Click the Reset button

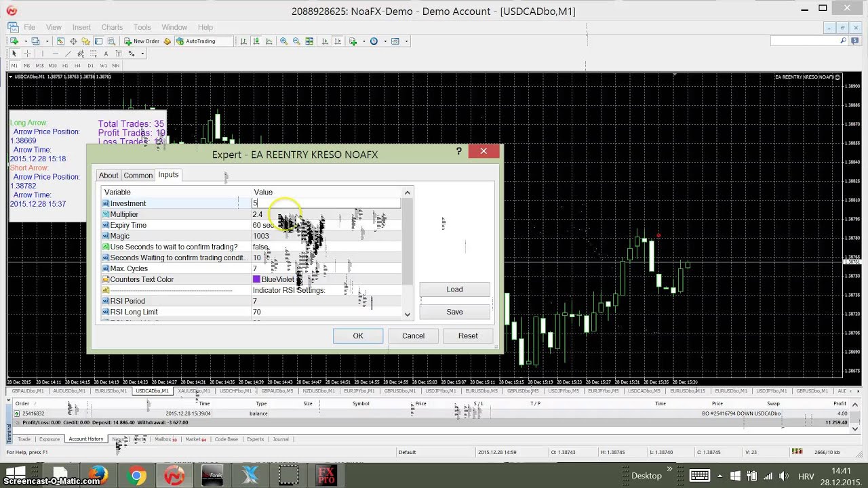click(468, 335)
